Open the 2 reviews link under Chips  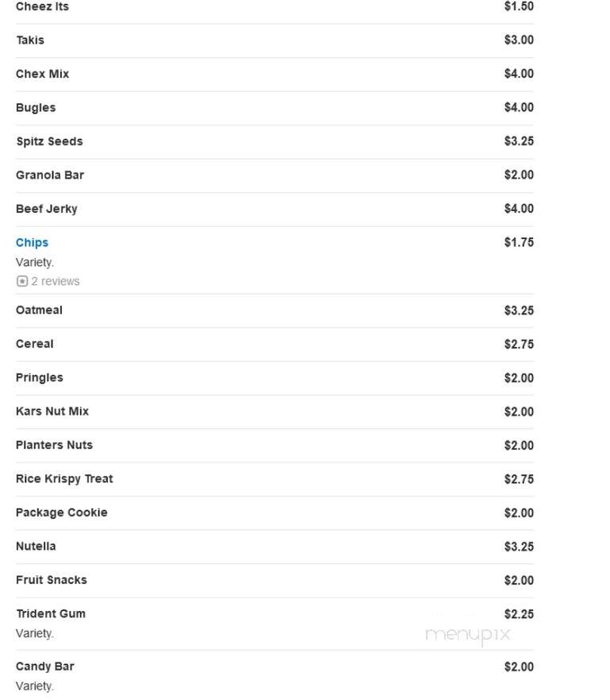56,281
